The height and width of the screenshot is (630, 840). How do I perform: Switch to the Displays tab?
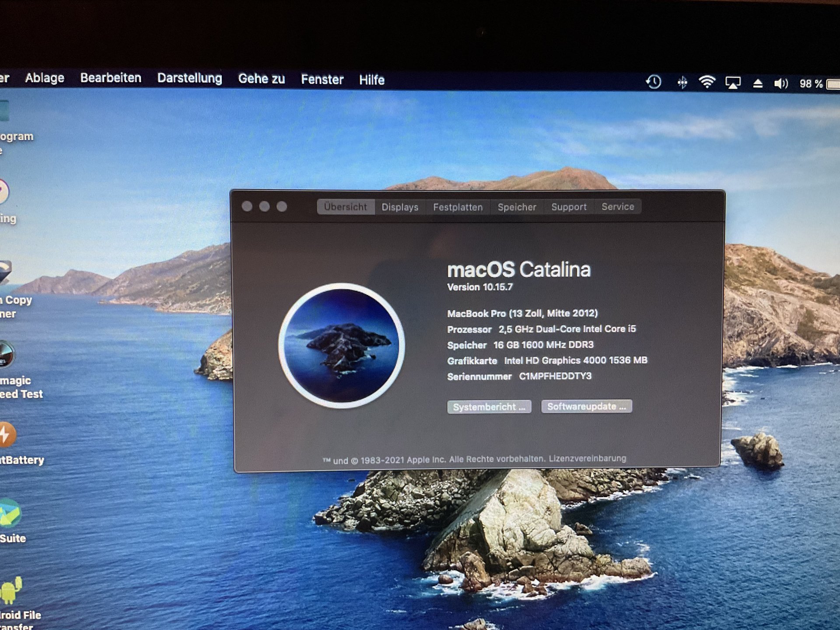click(x=400, y=207)
